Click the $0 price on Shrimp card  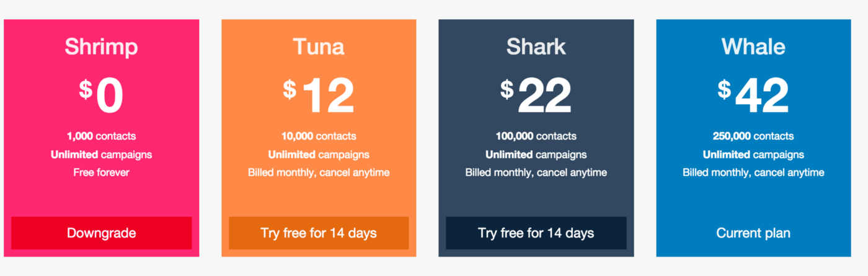[x=101, y=96]
